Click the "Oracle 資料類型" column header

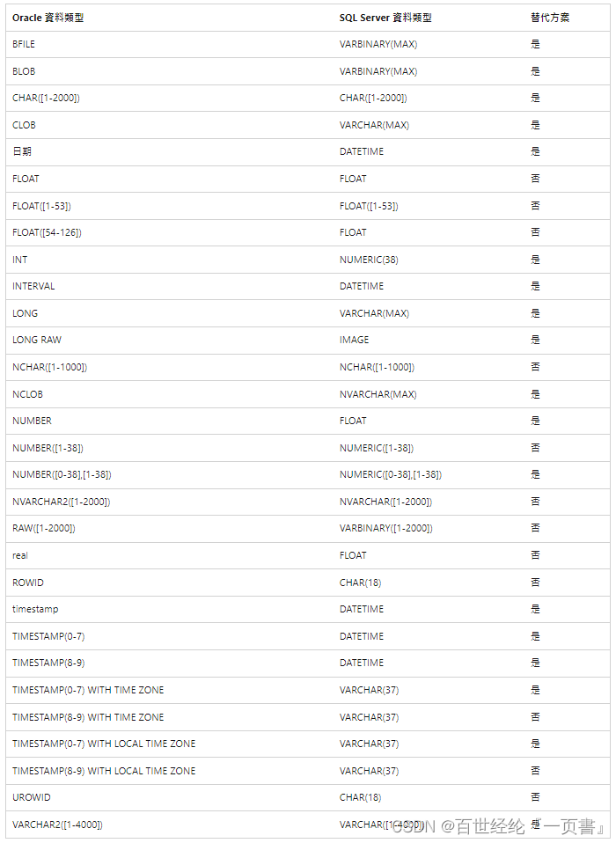pos(48,18)
